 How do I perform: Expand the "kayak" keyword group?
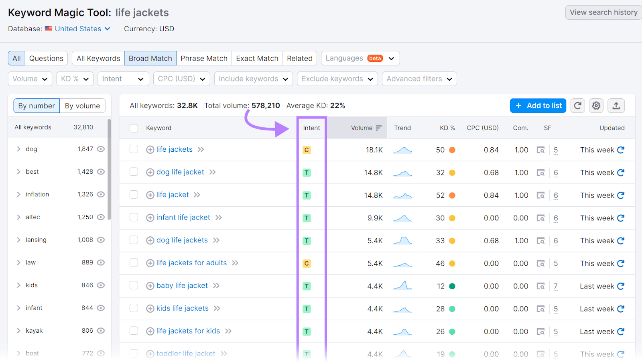pos(18,330)
